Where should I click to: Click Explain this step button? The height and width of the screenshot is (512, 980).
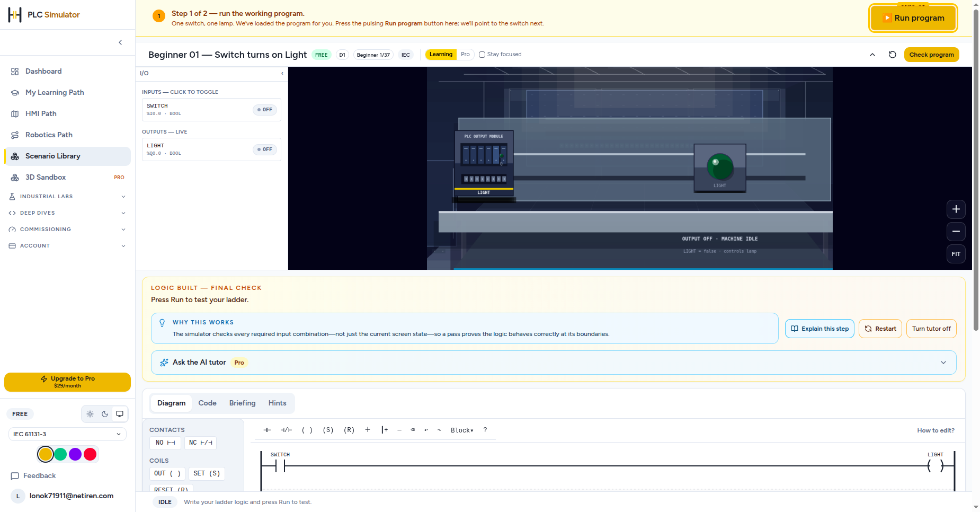point(819,329)
